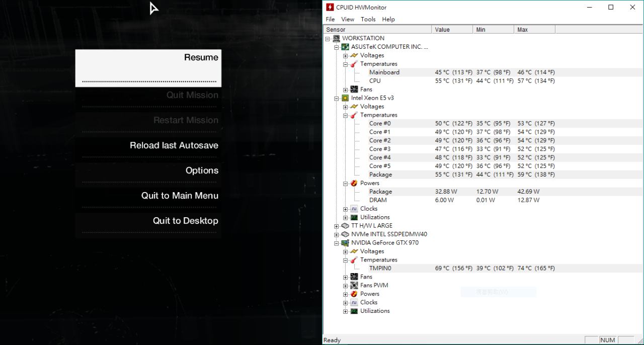Screen dimensions: 644x345
Task: Collapse the NVIDIA GeForce GTX 970 node
Action: tap(337, 243)
